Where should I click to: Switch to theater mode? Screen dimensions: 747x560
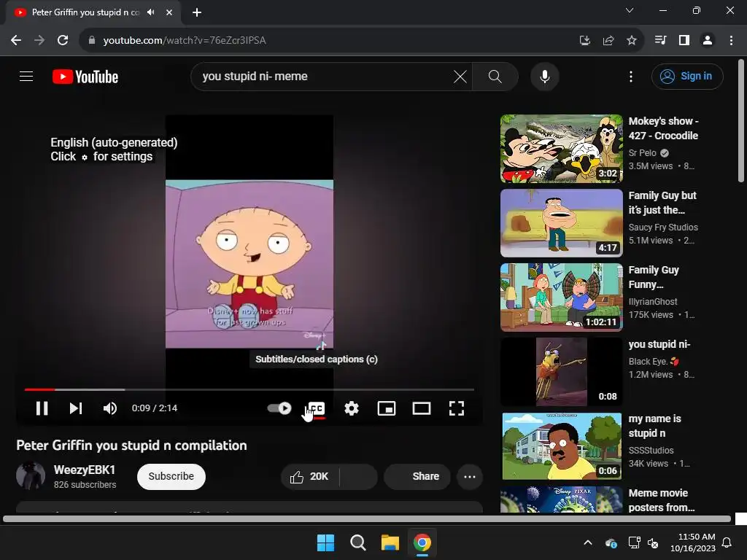[x=422, y=408]
